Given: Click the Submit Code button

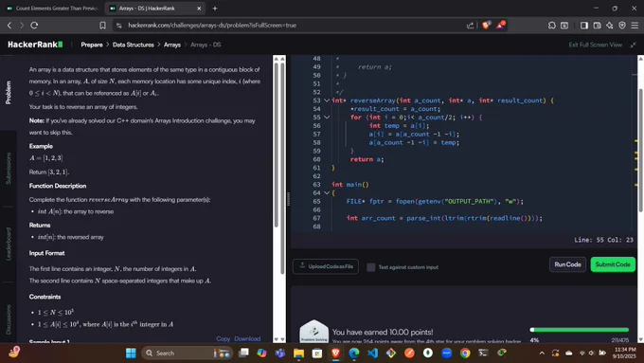Looking at the screenshot, I should click(613, 264).
